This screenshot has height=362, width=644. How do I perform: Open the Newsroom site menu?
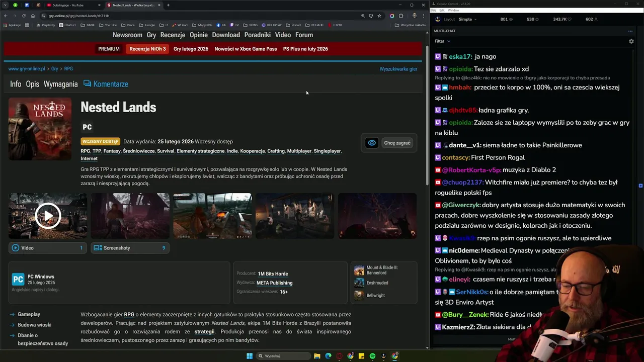point(127,35)
